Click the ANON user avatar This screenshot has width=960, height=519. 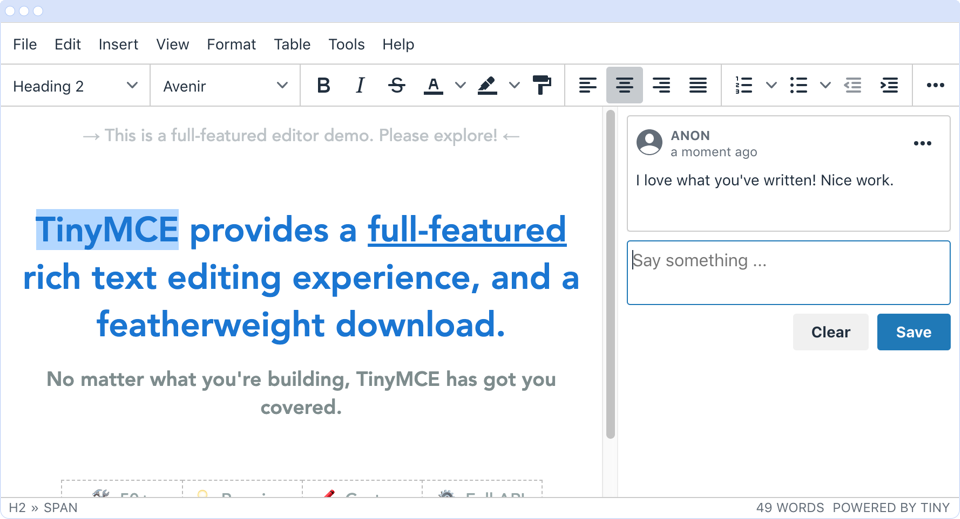pos(650,143)
